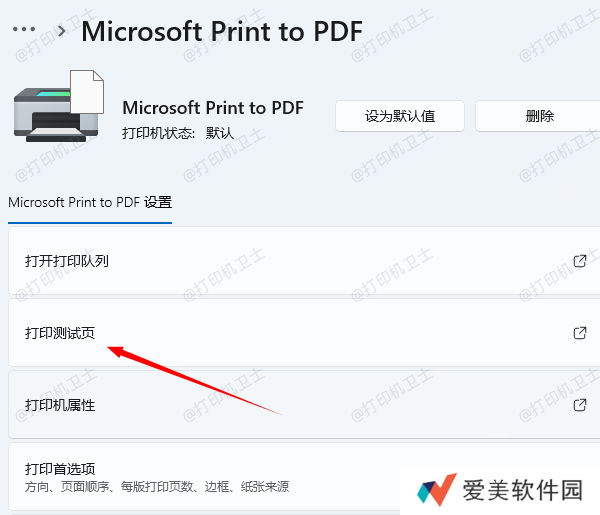The image size is (600, 515).
Task: Click the 爱美软件园 watermark text
Action: (x=523, y=490)
